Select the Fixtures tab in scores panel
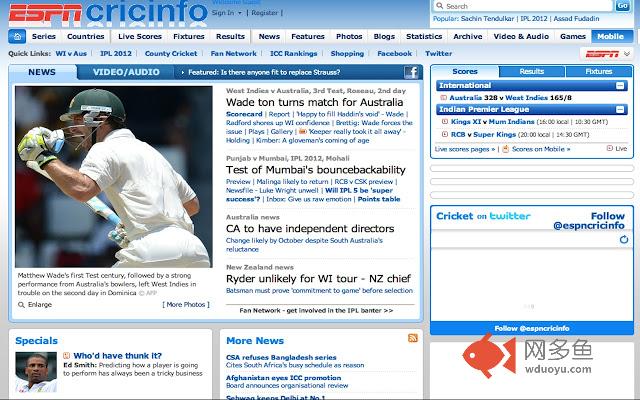 pyautogui.click(x=599, y=71)
